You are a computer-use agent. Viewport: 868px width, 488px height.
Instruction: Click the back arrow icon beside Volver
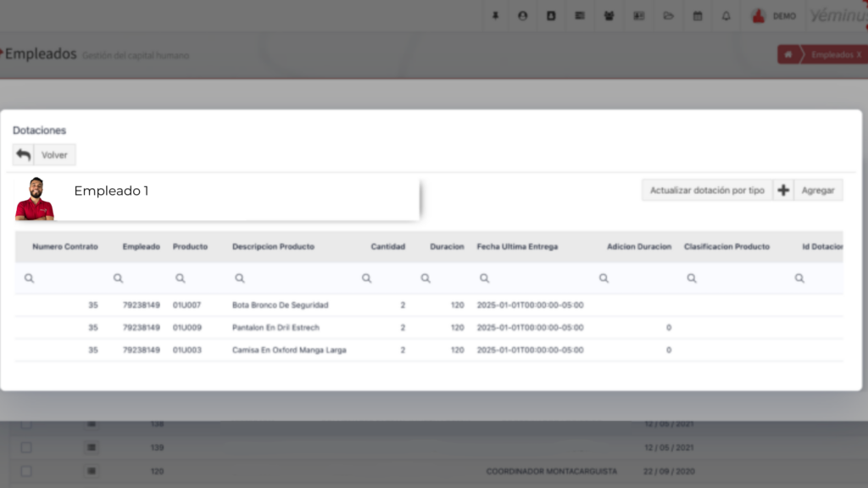coord(23,155)
